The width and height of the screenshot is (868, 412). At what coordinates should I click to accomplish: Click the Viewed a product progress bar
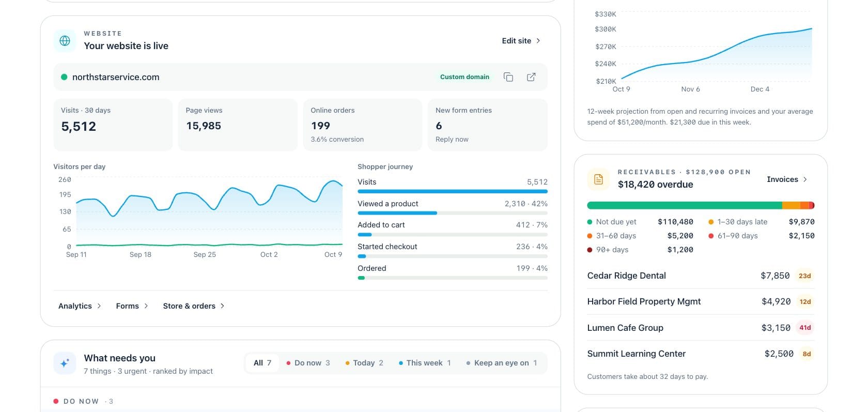point(453,213)
